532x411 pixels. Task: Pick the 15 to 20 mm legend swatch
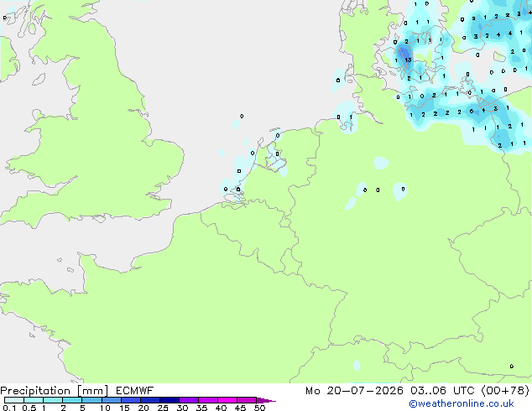click(x=131, y=400)
